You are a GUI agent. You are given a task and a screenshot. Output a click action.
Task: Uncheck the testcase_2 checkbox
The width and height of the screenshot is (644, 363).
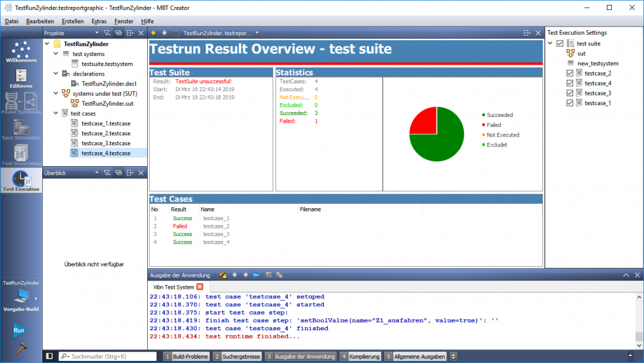[570, 74]
